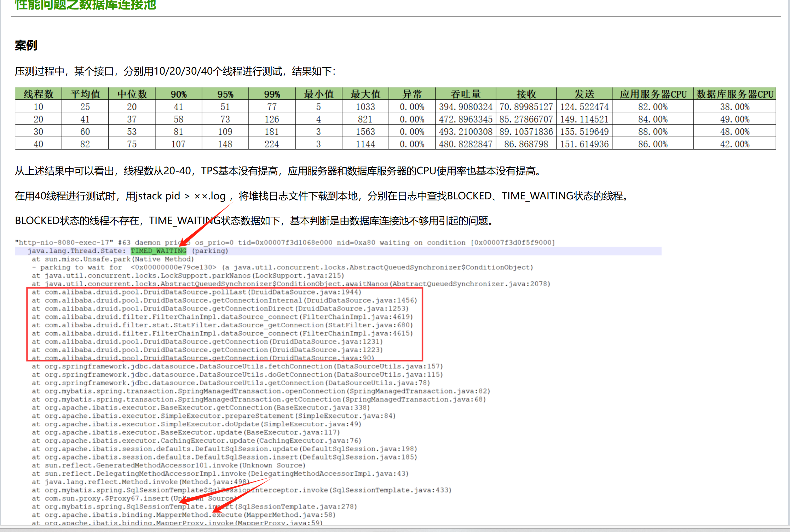This screenshot has width=790, height=532.
Task: Click the max value cell 1563
Action: [365, 131]
